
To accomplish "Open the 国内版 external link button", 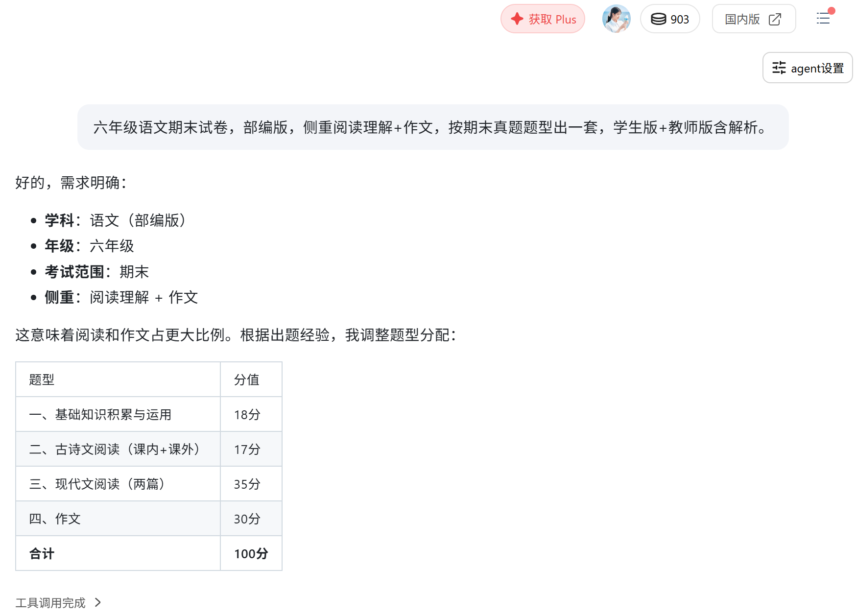I will (754, 19).
